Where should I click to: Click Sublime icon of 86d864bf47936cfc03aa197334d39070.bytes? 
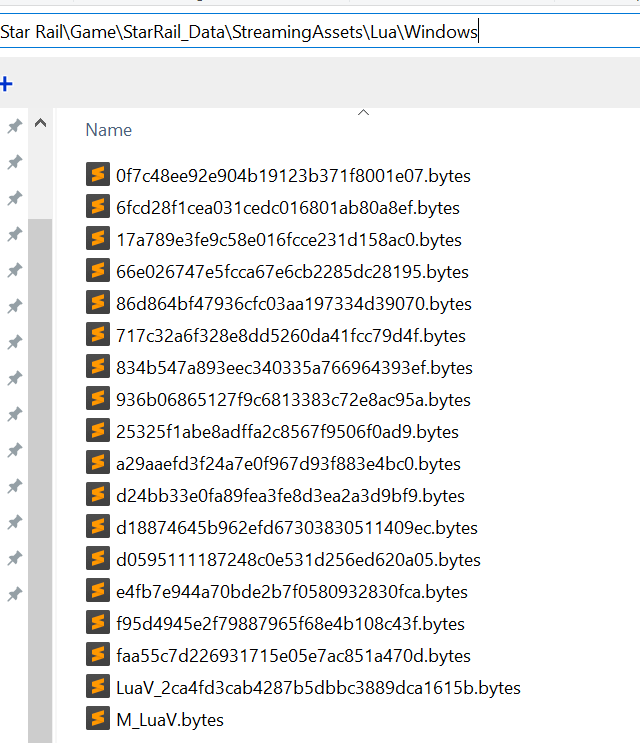point(98,302)
